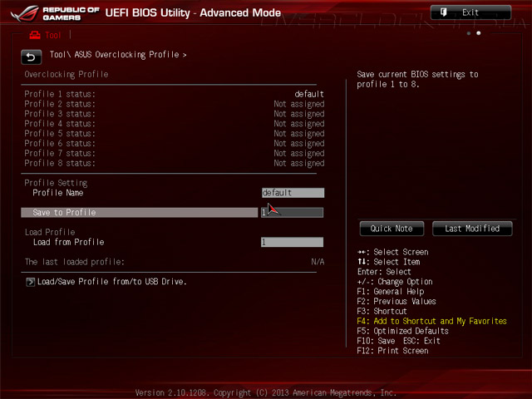Click the F4 Add to Shortcut hint

[432, 321]
